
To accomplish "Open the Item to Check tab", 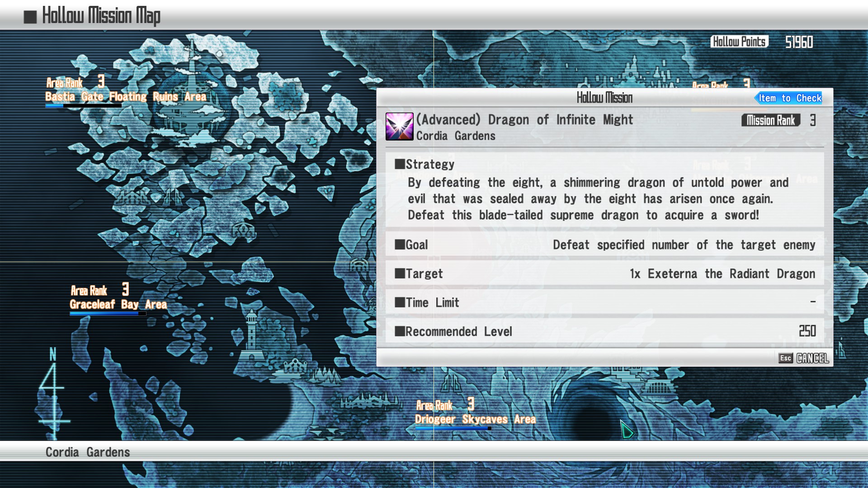I will [x=789, y=98].
